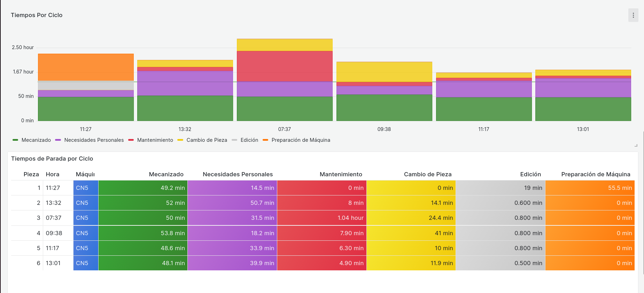
Task: Sort by Mantenimiento column header
Action: [341, 174]
